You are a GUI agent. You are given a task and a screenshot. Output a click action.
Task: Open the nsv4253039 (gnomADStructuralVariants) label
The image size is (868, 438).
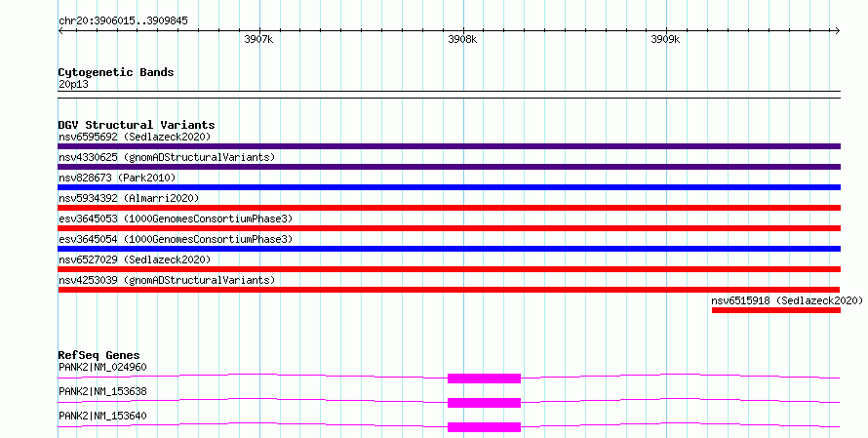point(167,280)
